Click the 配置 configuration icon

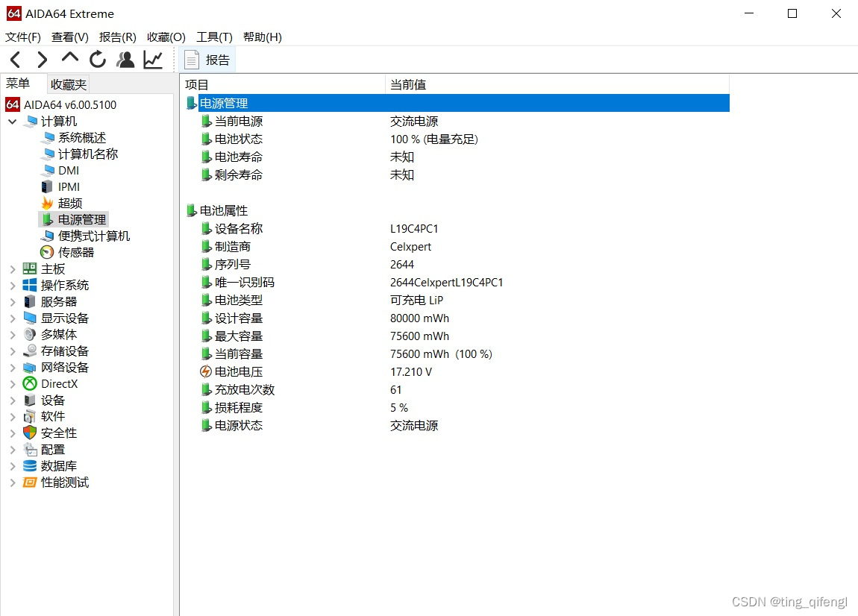30,450
